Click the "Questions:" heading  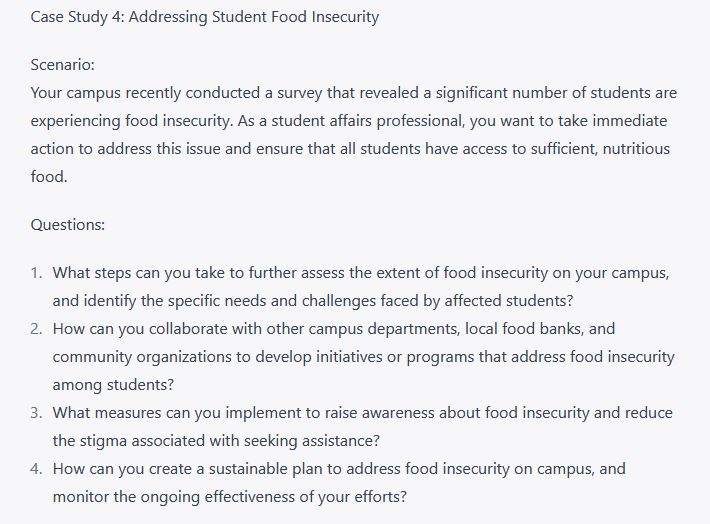click(x=68, y=224)
